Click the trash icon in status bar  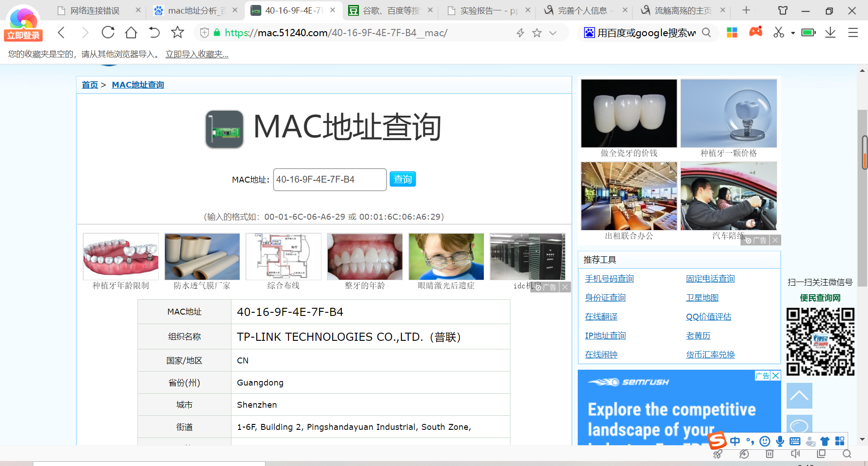pos(769,454)
